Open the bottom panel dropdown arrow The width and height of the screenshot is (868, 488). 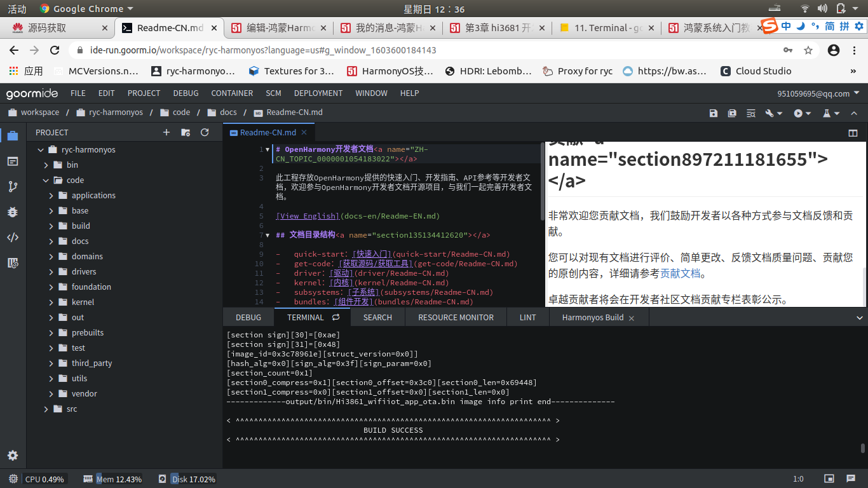tap(858, 318)
